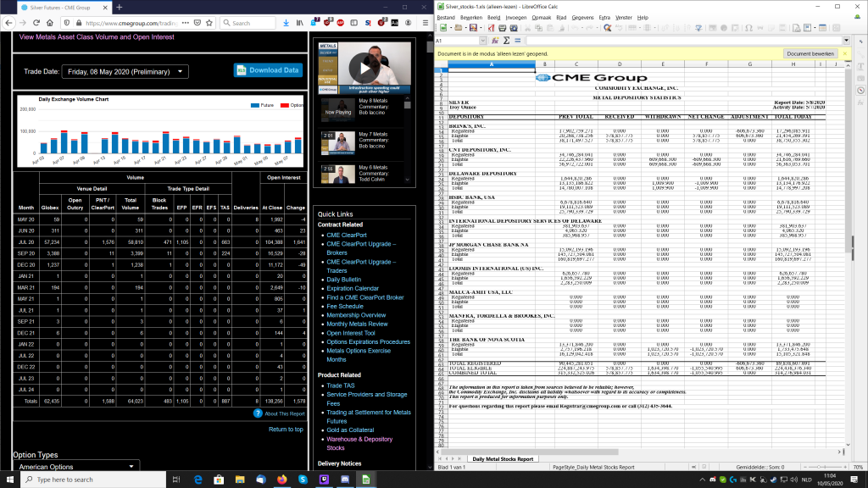Viewport: 868px width, 488px height.
Task: Click the 70% zoom level in status bar
Action: click(858, 468)
